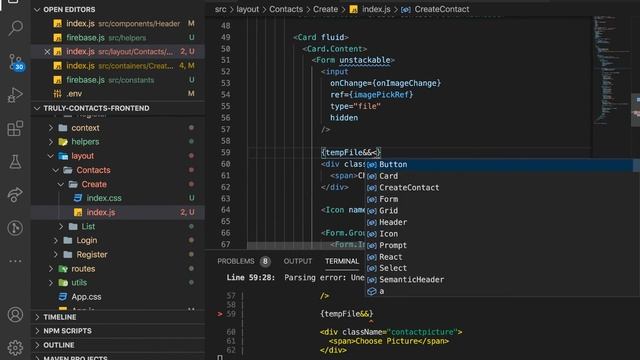Click the src breadcrumb segment
This screenshot has height=360, width=640.
click(x=220, y=9)
